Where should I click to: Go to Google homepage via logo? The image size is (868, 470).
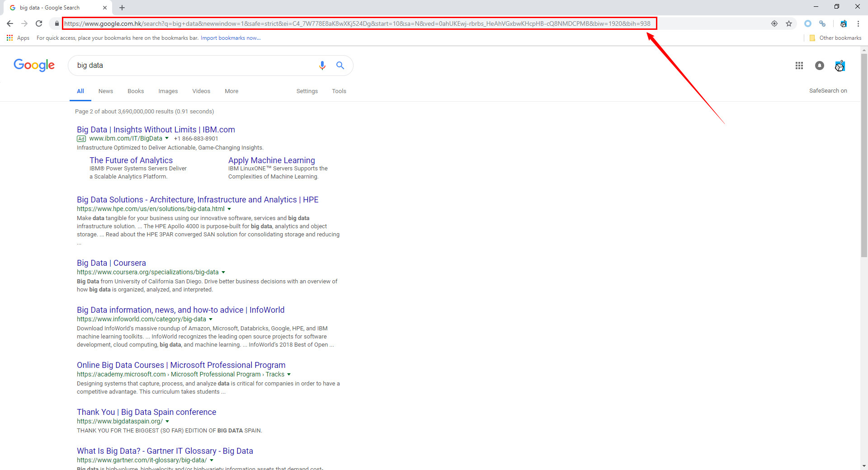point(34,66)
